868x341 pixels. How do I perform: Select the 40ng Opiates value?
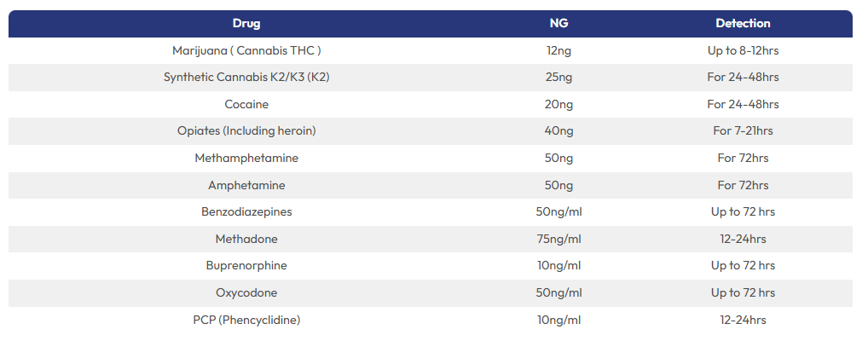[558, 131]
